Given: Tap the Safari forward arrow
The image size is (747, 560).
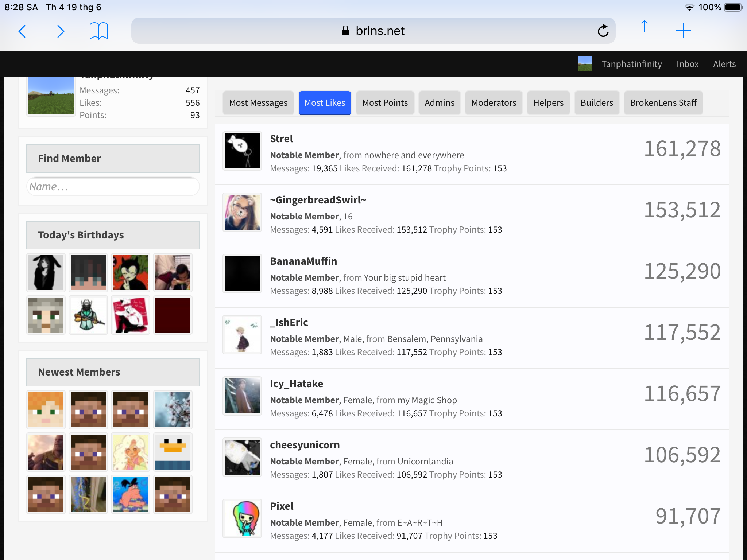Looking at the screenshot, I should pos(61,31).
